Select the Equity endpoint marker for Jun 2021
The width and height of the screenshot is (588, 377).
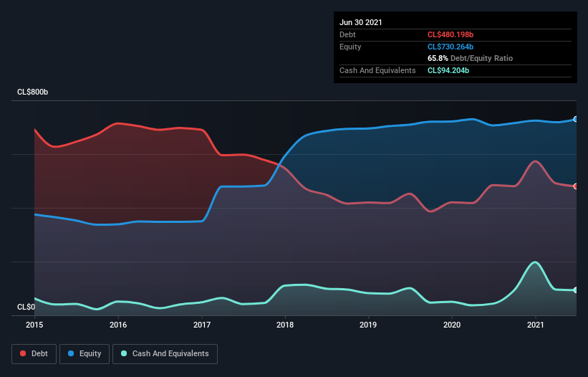coord(576,119)
